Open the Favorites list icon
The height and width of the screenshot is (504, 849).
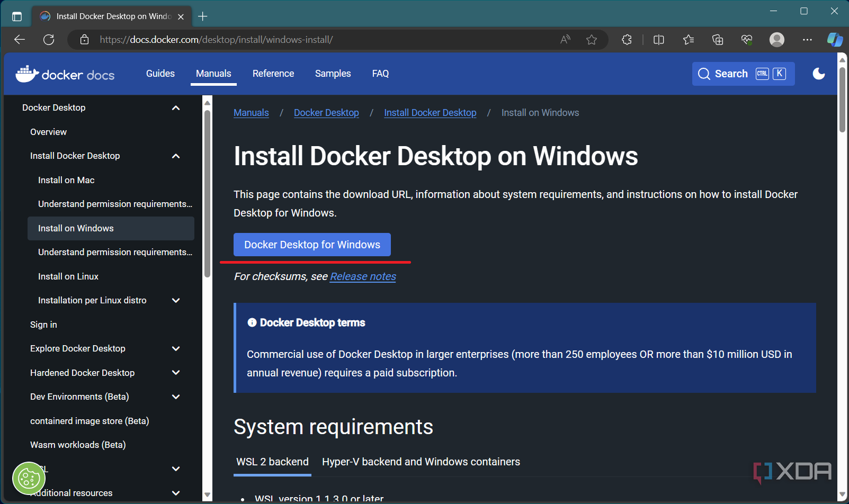tap(689, 40)
